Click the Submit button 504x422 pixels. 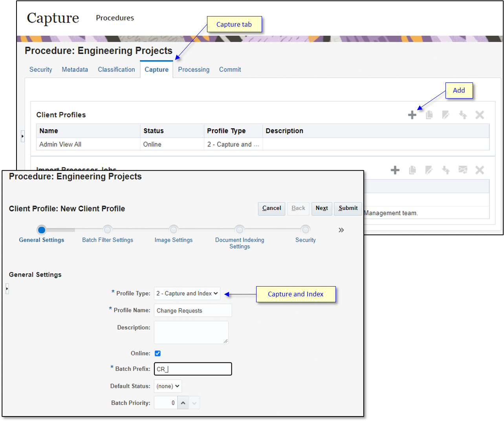348,208
